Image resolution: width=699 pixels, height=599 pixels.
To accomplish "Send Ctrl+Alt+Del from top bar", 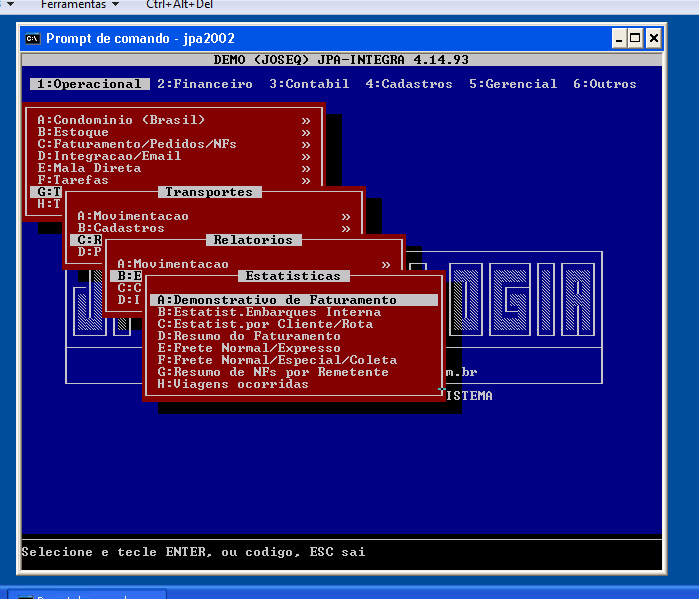I will point(179,5).
